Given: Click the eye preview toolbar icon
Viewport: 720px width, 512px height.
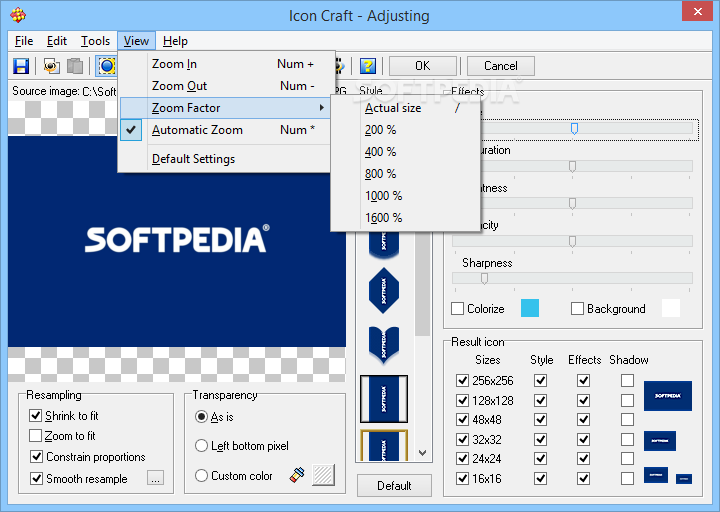Looking at the screenshot, I should 51,66.
